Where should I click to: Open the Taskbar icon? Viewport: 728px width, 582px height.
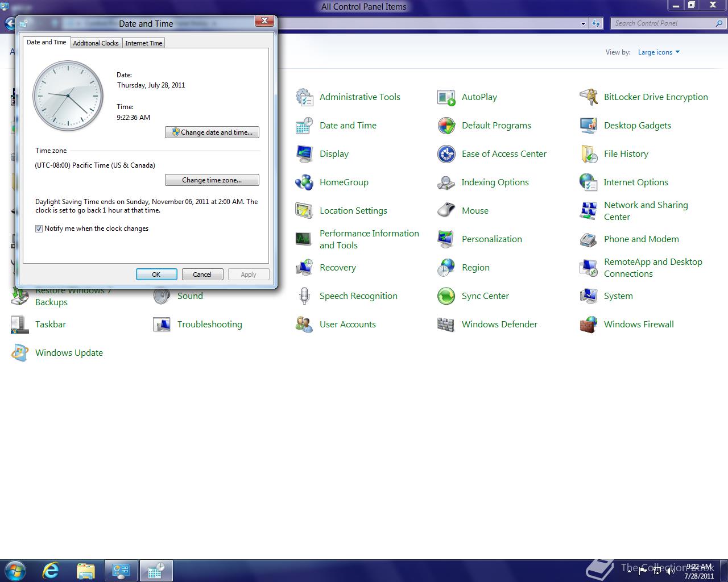[x=20, y=325]
